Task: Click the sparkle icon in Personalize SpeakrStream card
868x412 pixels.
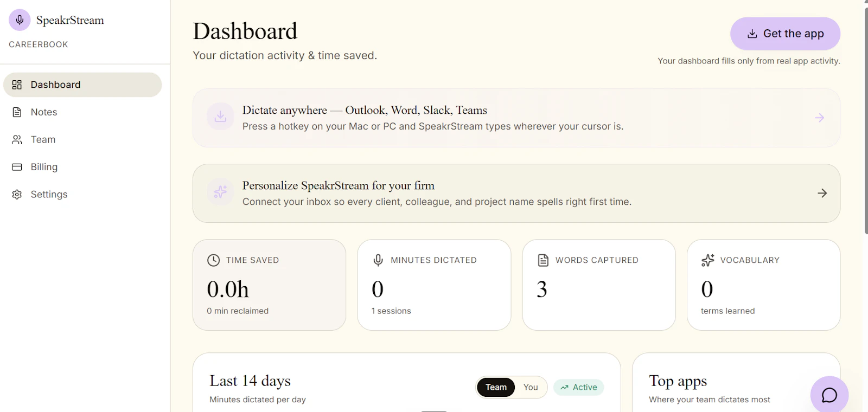Action: 220,192
